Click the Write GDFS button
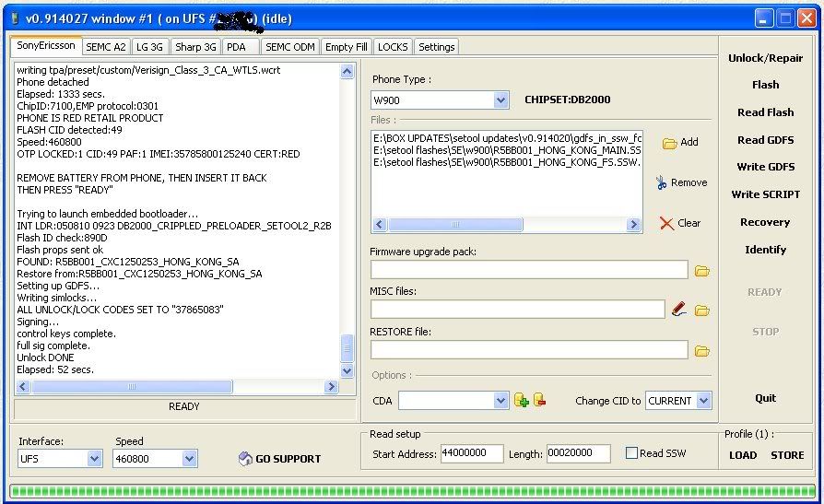The image size is (824, 504). pos(765,167)
